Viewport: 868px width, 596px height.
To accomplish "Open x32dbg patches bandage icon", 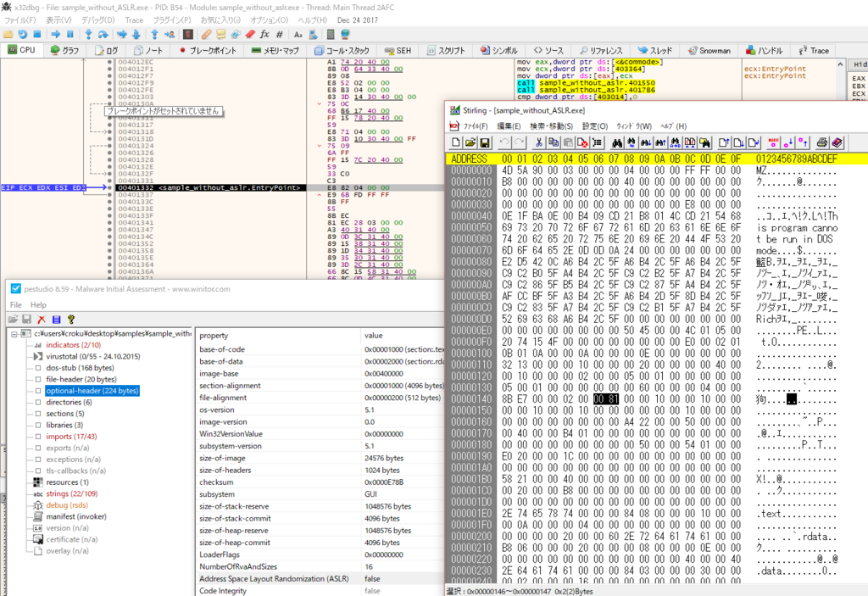I will point(206,35).
